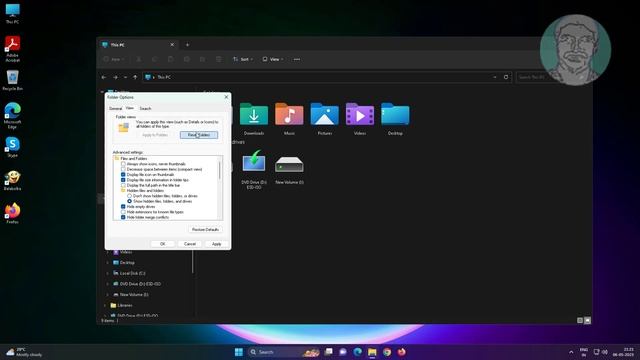640x360 pixels.
Task: Expand New Volume (E:) in navigation pane
Action: point(108,295)
